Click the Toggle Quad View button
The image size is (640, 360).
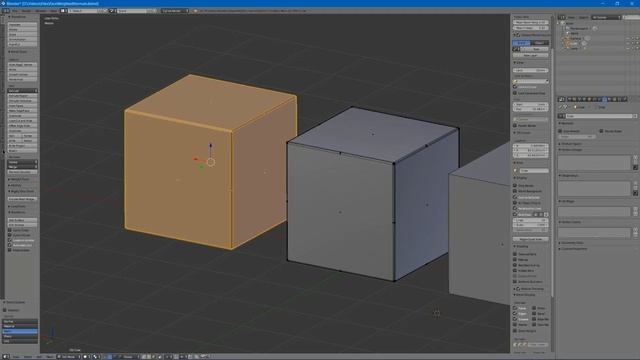(531, 239)
